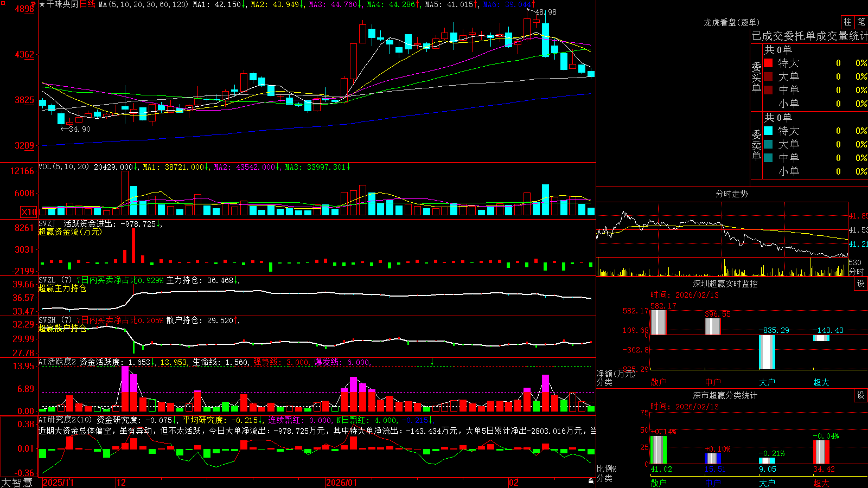Click the 大户 cyan bar in realtime monitor
The width and height of the screenshot is (868, 488).
pyautogui.click(x=767, y=352)
